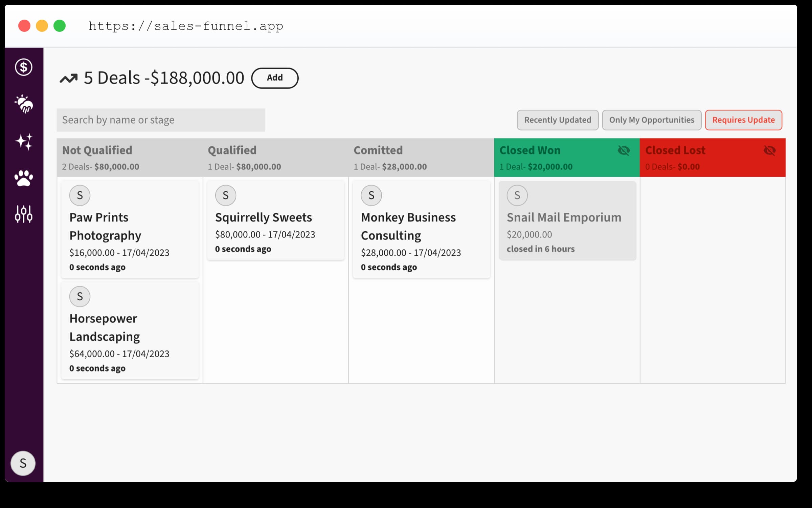812x508 pixels.
Task: Open the Paw Prints Photography deal title
Action: click(105, 226)
